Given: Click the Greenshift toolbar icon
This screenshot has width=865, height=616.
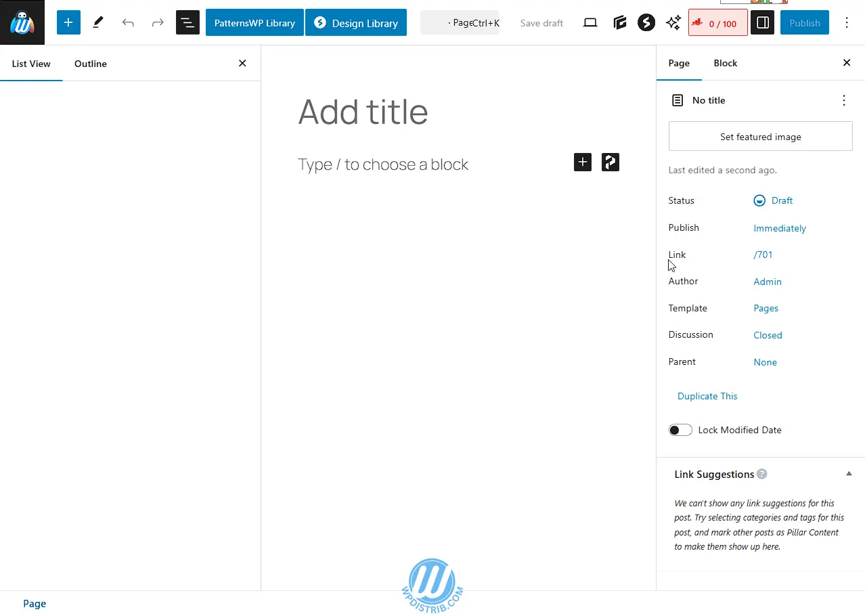Looking at the screenshot, I should 620,22.
